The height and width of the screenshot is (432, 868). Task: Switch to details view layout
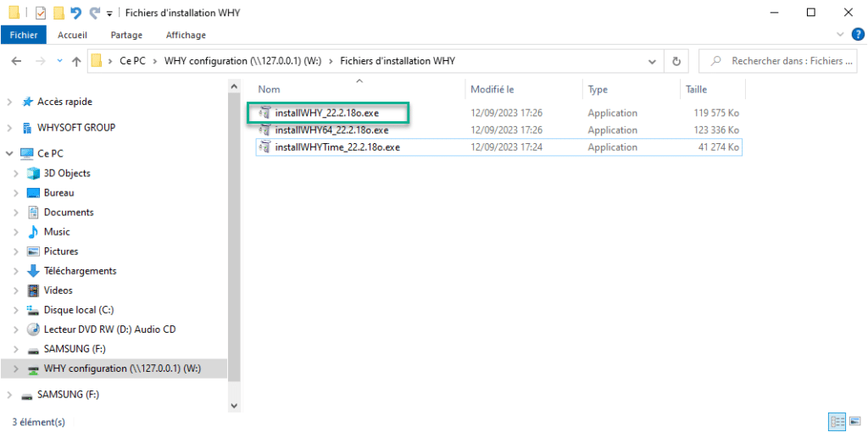[x=836, y=422]
